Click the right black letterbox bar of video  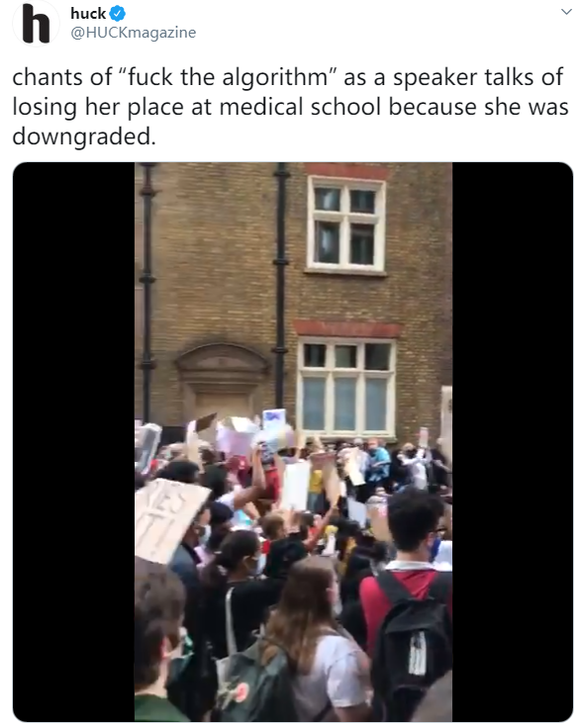coord(513,441)
